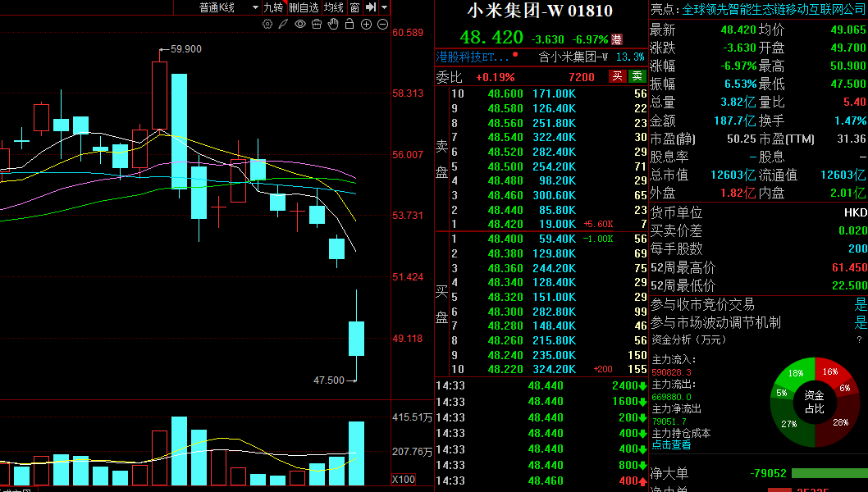This screenshot has height=492, width=868.
Task: Zoom out chart with minus icon
Action: [x=383, y=25]
